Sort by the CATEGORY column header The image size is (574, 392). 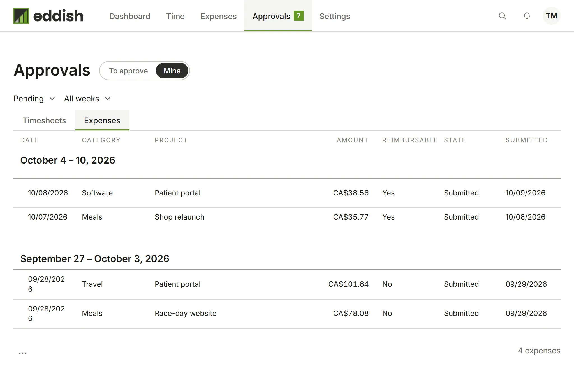pyautogui.click(x=101, y=140)
